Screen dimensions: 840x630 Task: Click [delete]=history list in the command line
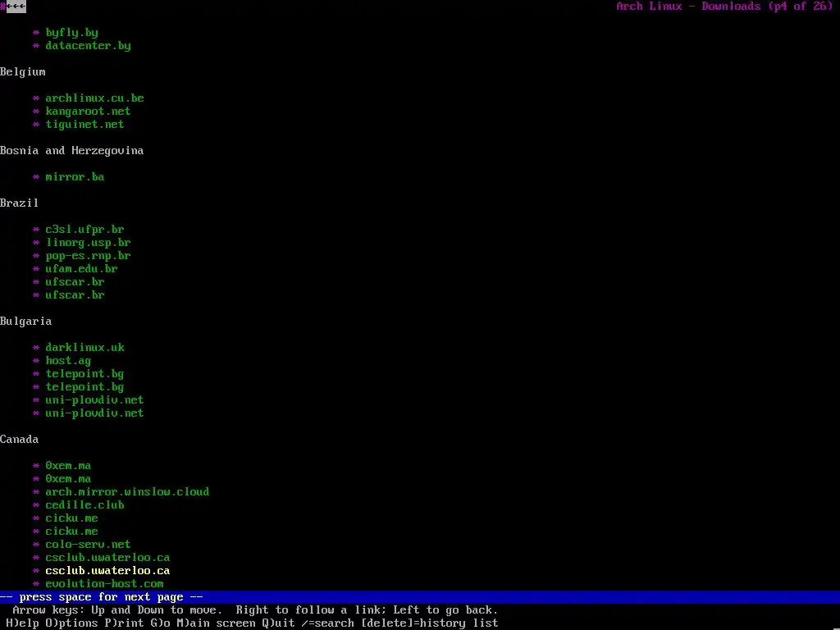pos(430,623)
